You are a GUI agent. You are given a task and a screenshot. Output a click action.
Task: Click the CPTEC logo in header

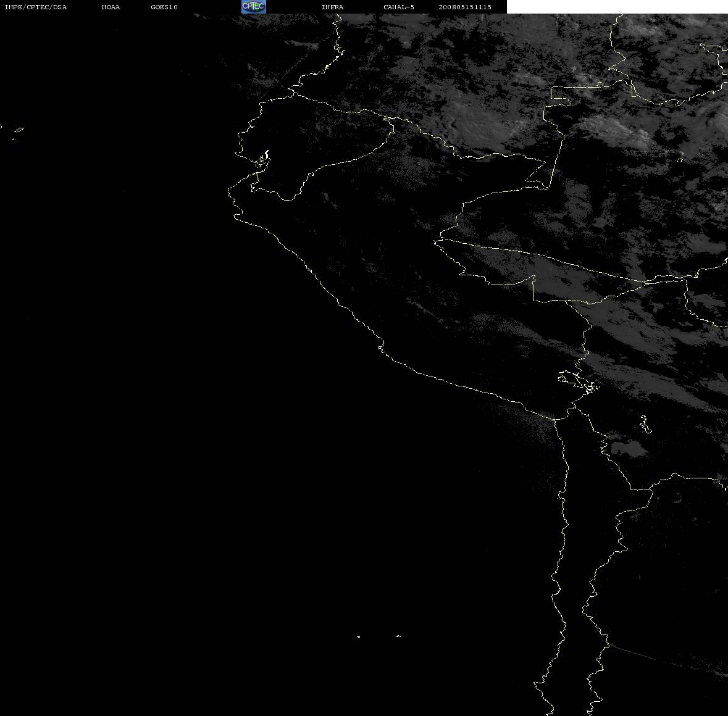pos(254,7)
